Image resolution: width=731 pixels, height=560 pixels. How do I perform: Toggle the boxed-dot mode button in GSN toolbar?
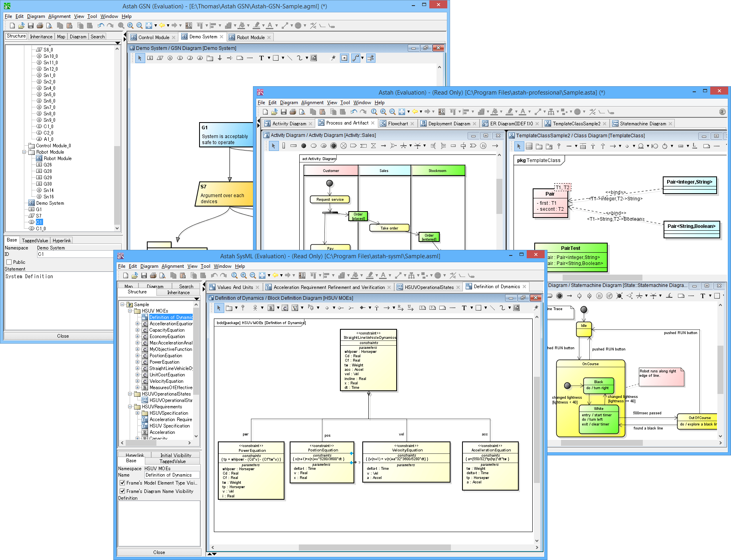(x=344, y=58)
